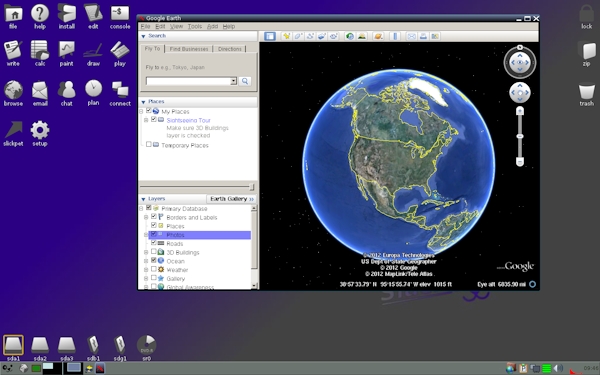Show historical imagery clock icon
Screen dimensions: 600x375
point(350,36)
